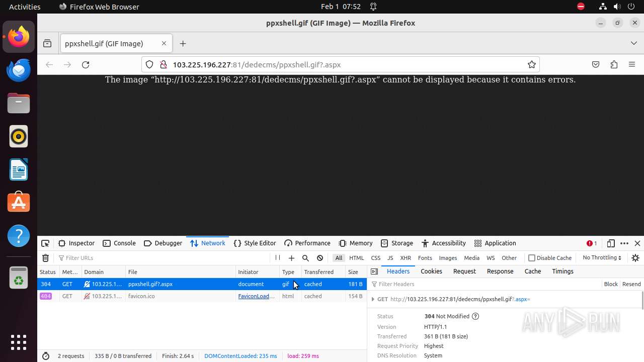This screenshot has width=644, height=362.
Task: Show the Cookies details tab
Action: point(431,271)
